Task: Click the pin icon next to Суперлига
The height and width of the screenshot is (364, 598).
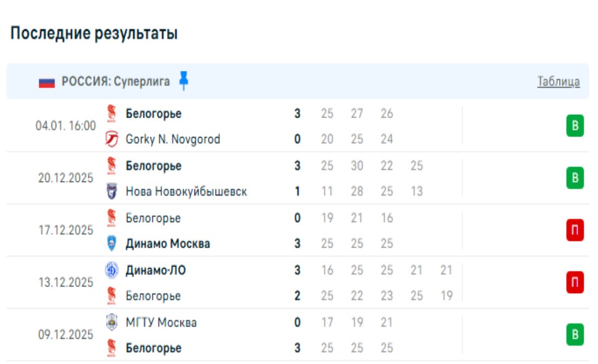Action: tap(184, 81)
